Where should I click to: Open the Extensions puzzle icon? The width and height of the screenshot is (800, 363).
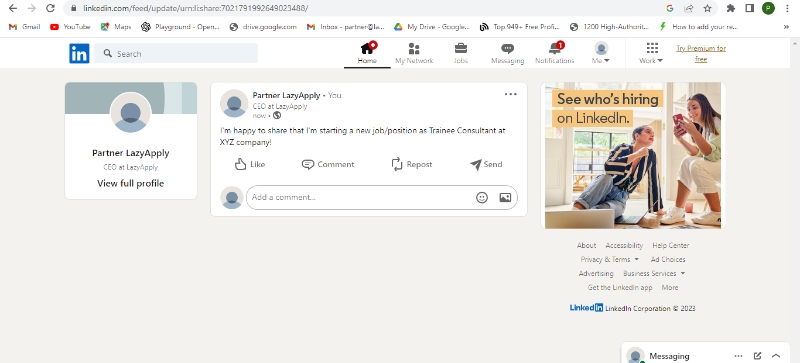[731, 8]
